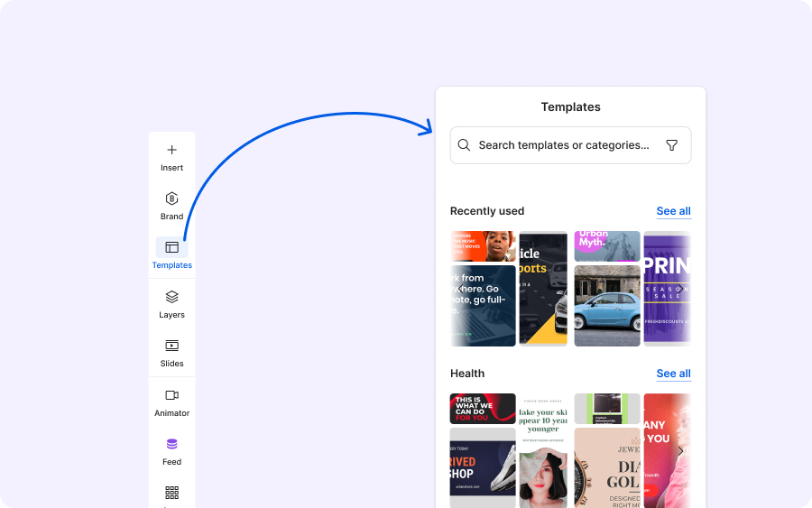This screenshot has height=508, width=812.
Task: Click the Layers label in sidebar
Action: 172,315
